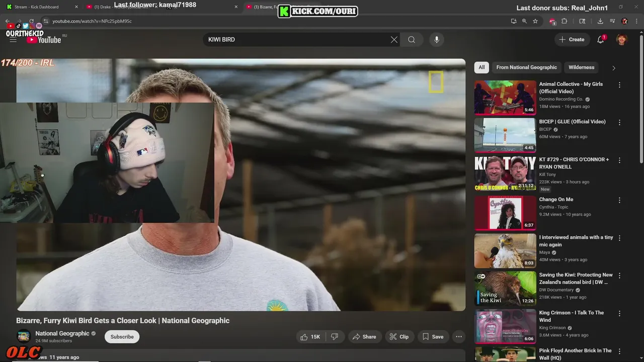Open options menu for KT #729 video

[619, 160]
